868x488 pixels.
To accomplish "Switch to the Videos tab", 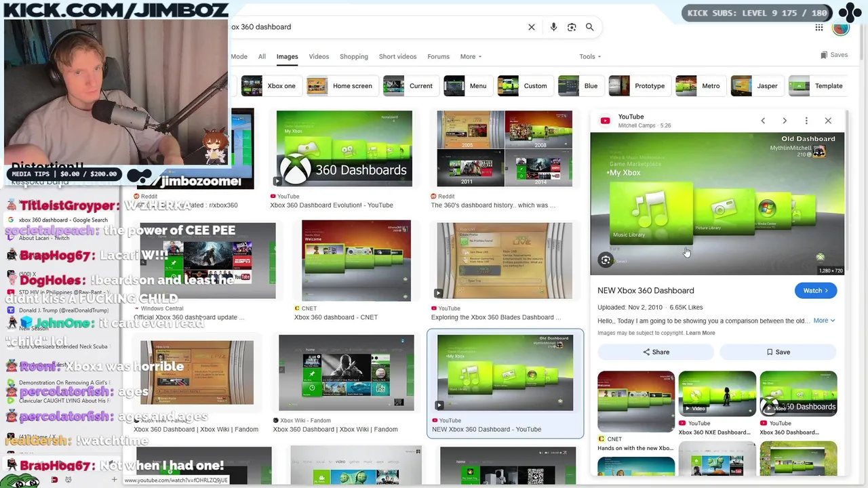I will 319,57.
